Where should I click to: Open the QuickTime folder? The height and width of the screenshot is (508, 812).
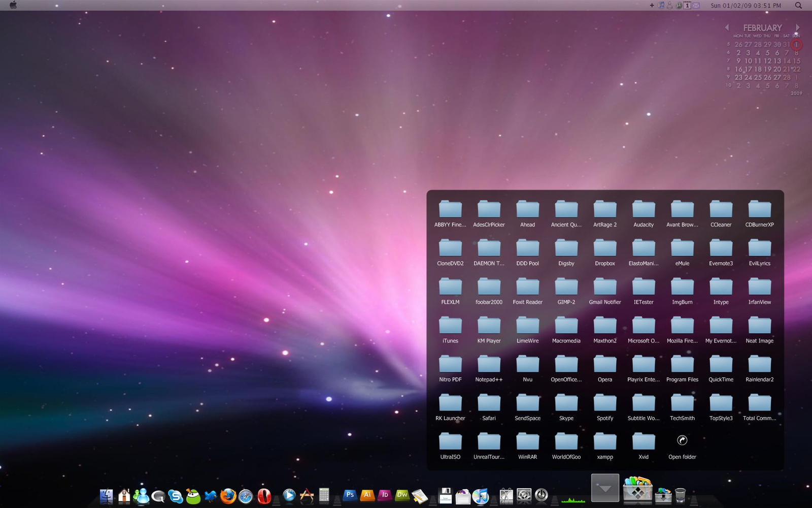721,369
